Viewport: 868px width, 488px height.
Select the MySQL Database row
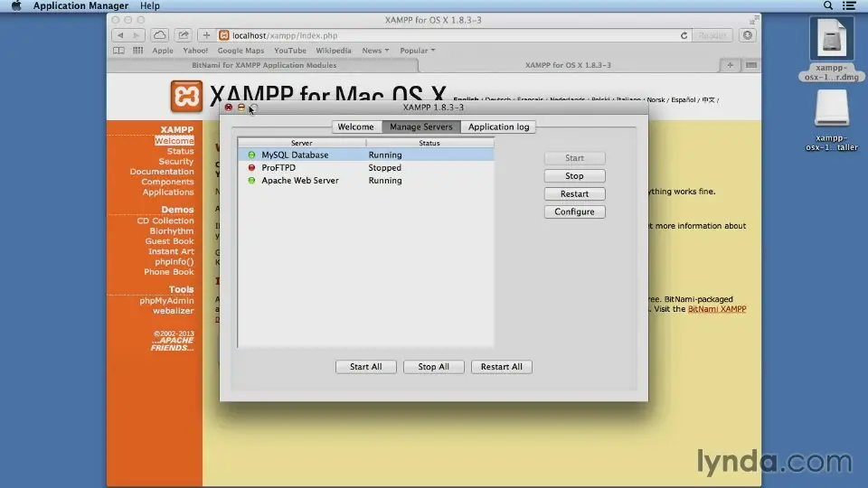coord(366,155)
